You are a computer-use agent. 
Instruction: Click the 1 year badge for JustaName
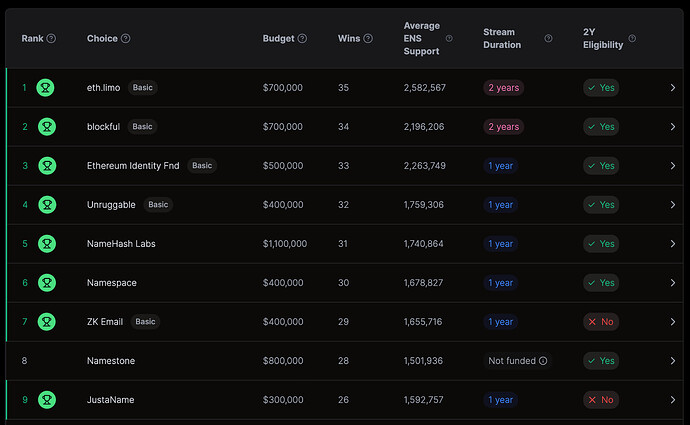tap(500, 400)
